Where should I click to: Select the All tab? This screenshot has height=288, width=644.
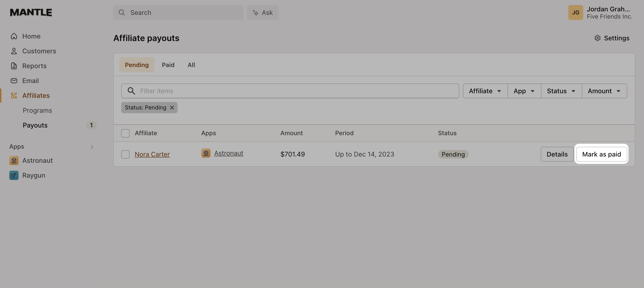pos(191,65)
